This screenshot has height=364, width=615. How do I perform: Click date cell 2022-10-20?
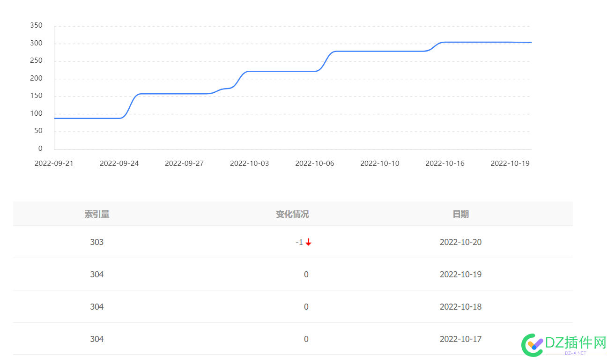[x=460, y=242]
